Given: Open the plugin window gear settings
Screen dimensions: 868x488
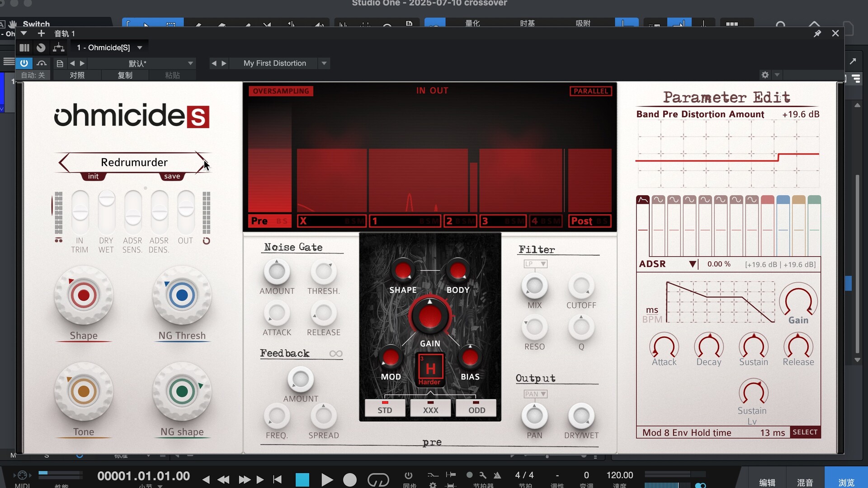Looking at the screenshot, I should coord(765,75).
